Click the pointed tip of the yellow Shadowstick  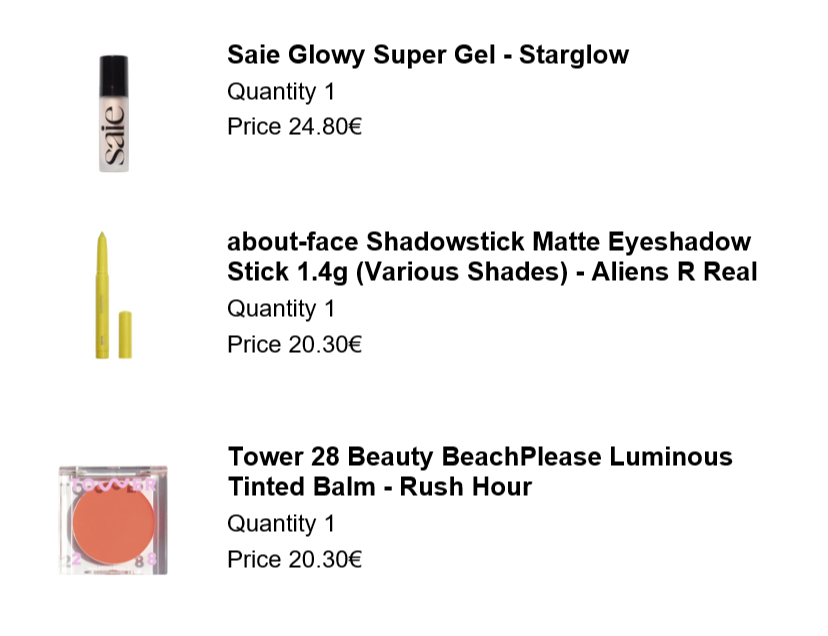coord(102,240)
